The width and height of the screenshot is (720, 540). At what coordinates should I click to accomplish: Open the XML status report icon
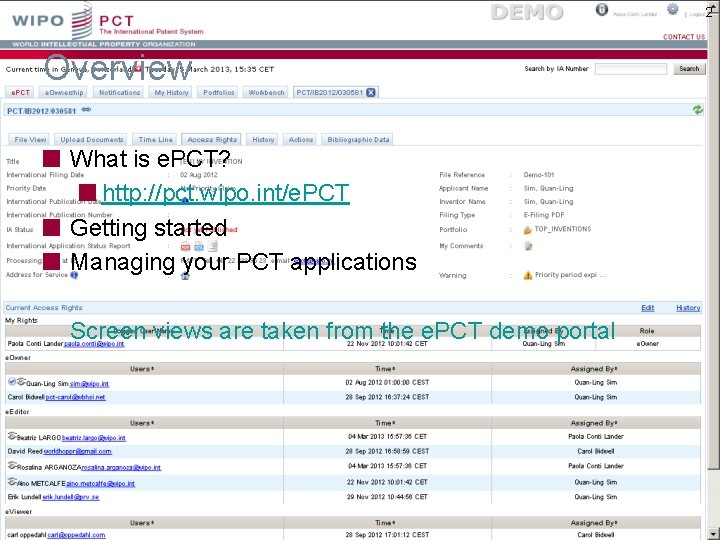[199, 247]
